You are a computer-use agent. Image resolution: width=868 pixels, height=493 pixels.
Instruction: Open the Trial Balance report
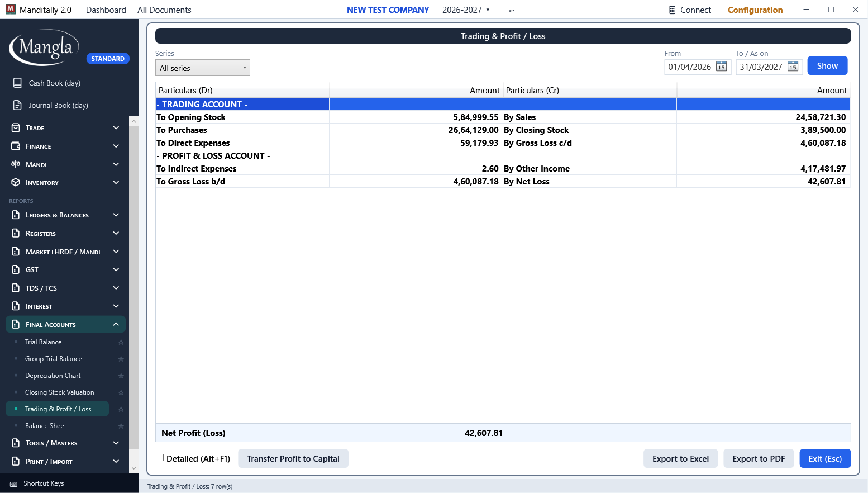click(44, 342)
